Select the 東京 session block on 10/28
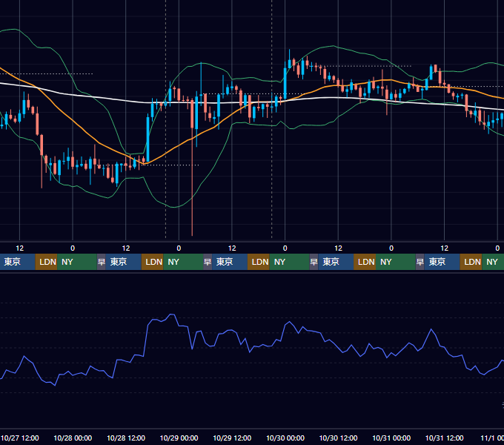This screenshot has width=504, height=445. [x=124, y=262]
